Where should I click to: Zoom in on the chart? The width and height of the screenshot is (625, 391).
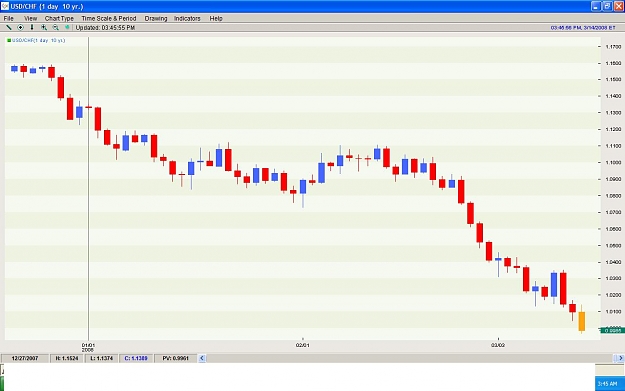pyautogui.click(x=44, y=28)
